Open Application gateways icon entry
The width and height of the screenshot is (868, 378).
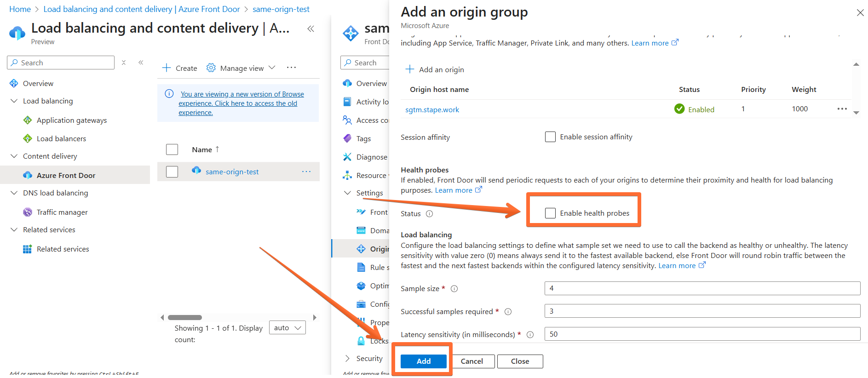click(28, 120)
